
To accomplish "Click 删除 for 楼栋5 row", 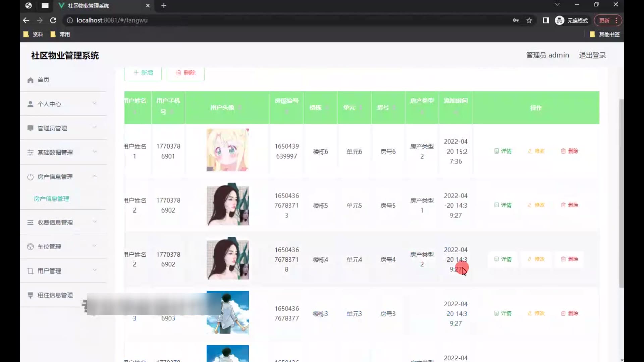I will pos(569,205).
